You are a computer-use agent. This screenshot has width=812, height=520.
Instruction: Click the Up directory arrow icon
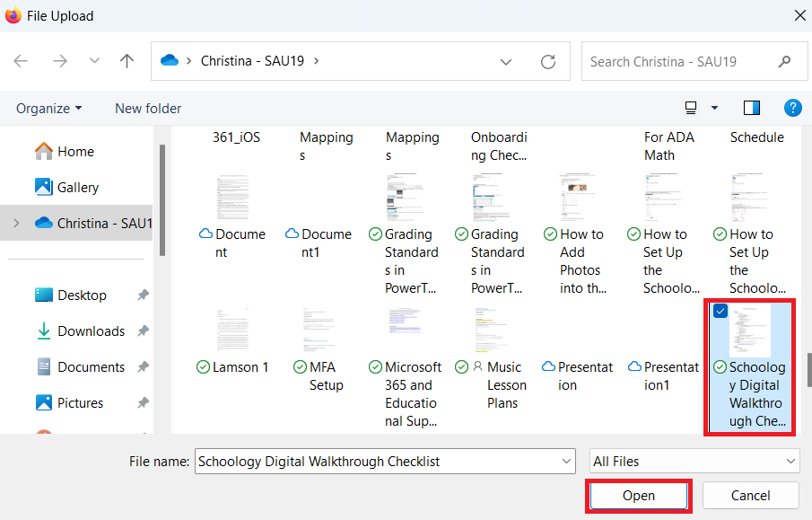coord(127,62)
